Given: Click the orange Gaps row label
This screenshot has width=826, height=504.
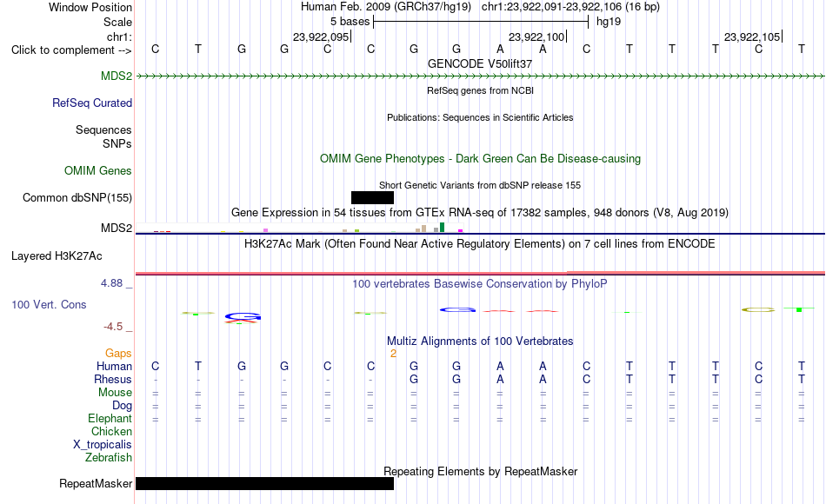Looking at the screenshot, I should coord(118,354).
